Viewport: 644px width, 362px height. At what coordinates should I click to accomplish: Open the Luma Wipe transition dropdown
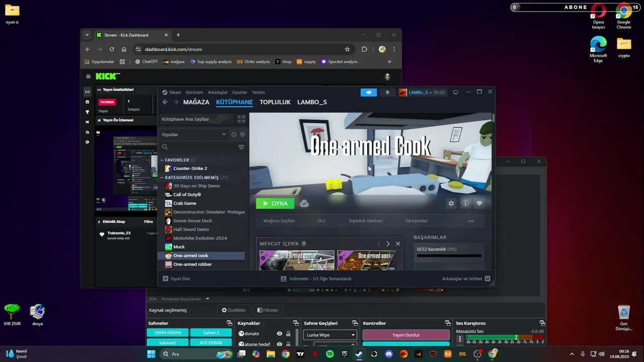pyautogui.click(x=330, y=335)
